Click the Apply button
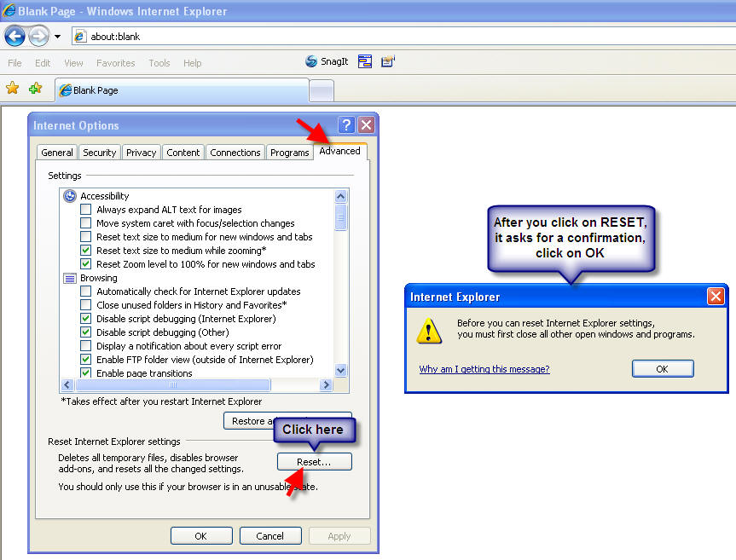Image resolution: width=736 pixels, height=560 pixels. click(x=339, y=535)
